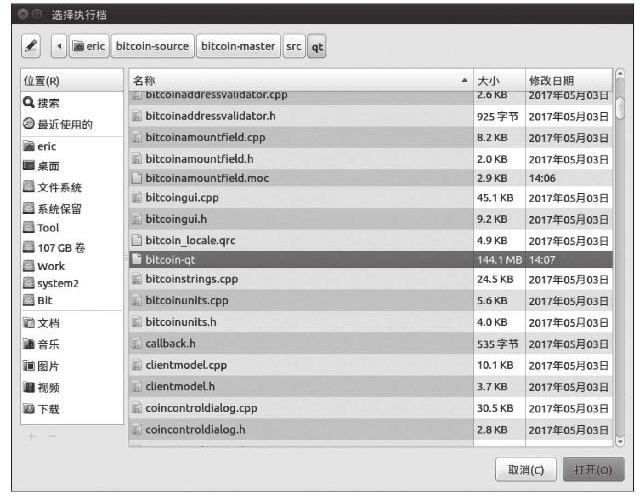This screenshot has height=496, width=640.
Task: Click bitcoinamountfield.moc file icon
Action: click(x=137, y=178)
